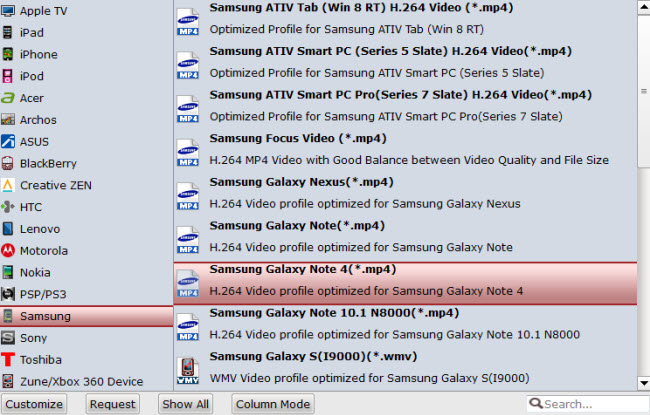The width and height of the screenshot is (650, 415).
Task: Select the BlackBerry category label
Action: point(48,164)
